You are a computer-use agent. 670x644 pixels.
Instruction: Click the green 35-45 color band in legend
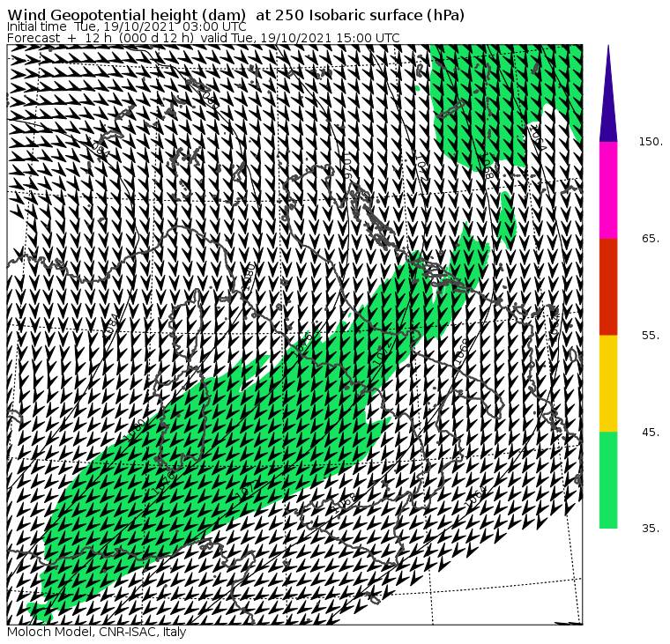[x=608, y=480]
